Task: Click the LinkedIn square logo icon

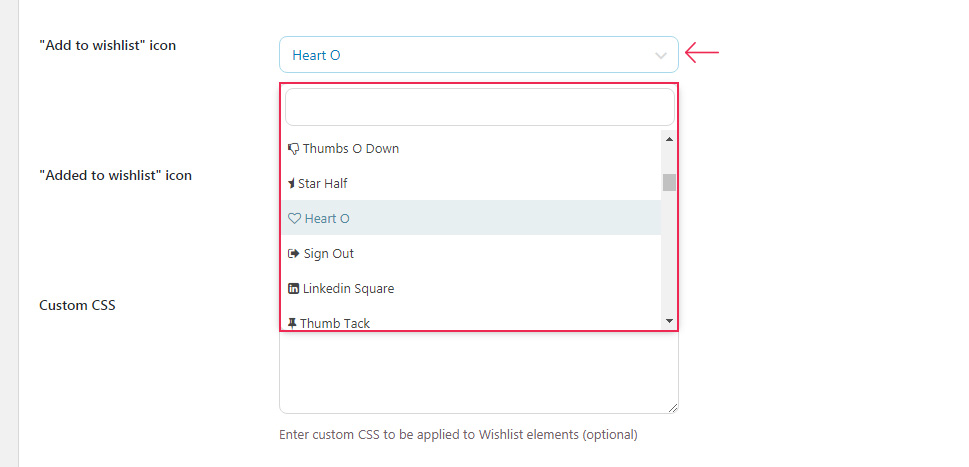Action: 294,289
